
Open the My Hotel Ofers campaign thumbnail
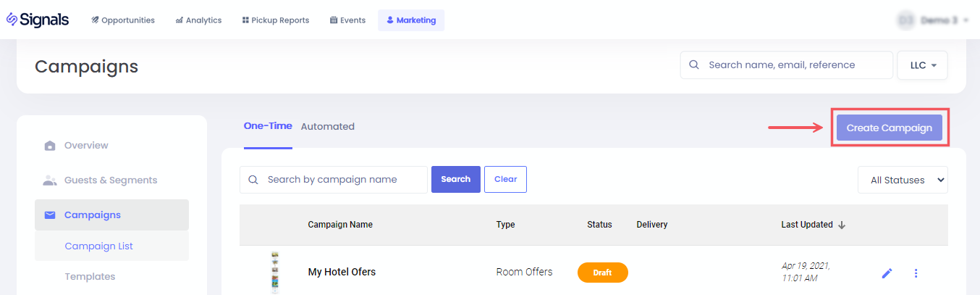pos(275,273)
